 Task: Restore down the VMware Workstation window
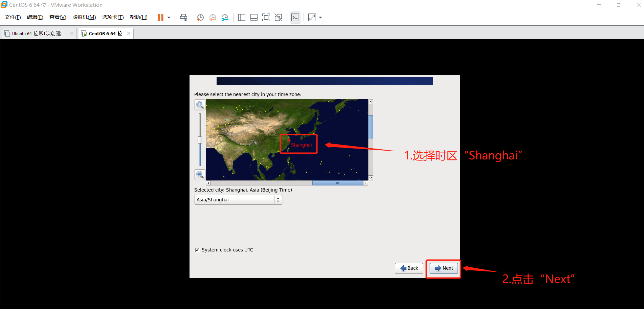pyautogui.click(x=619, y=5)
